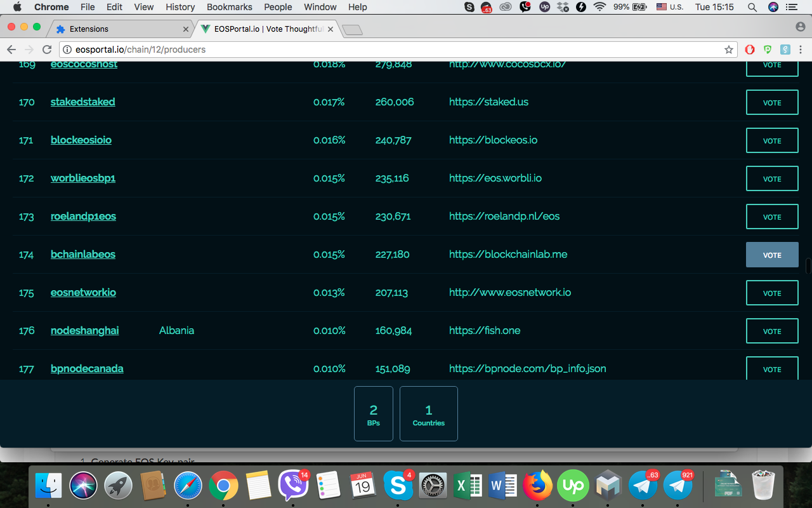Screen dimensions: 812x508
Task: Vote for blockeosioio
Action: click(x=772, y=140)
